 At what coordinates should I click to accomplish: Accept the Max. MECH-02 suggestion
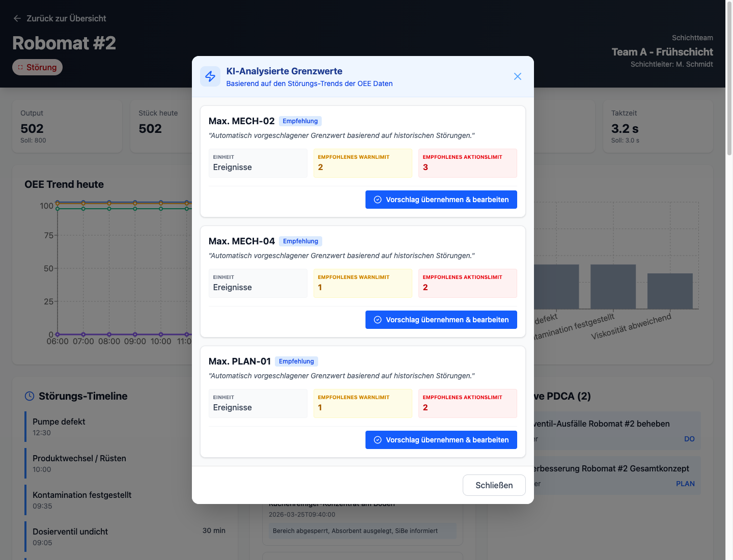pyautogui.click(x=441, y=200)
